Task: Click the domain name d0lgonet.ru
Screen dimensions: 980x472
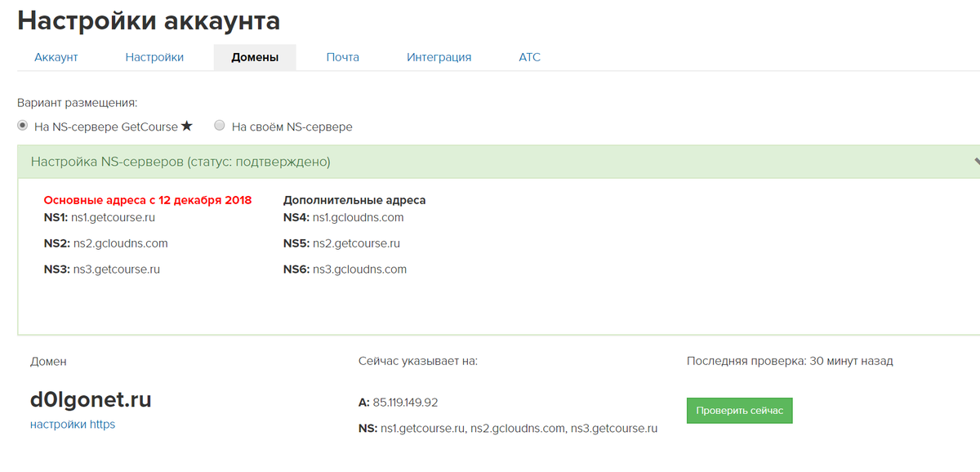Action: pos(91,400)
